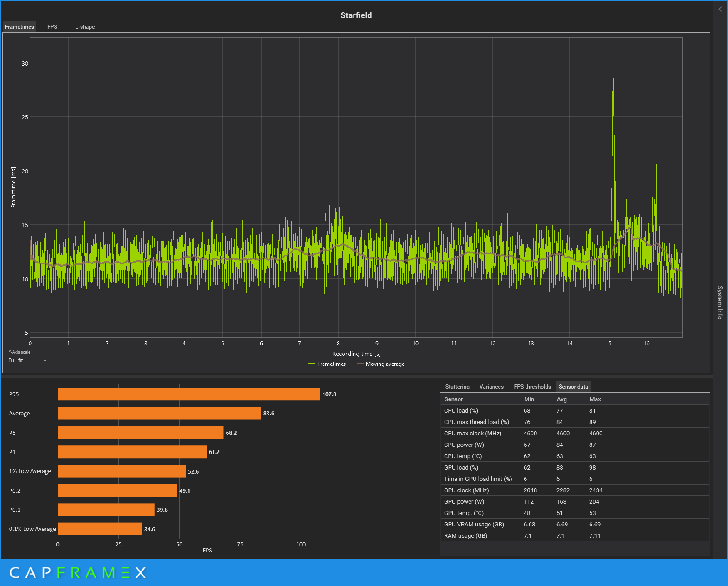Select the CPU power (W) row
728x586 pixels.
(575, 445)
